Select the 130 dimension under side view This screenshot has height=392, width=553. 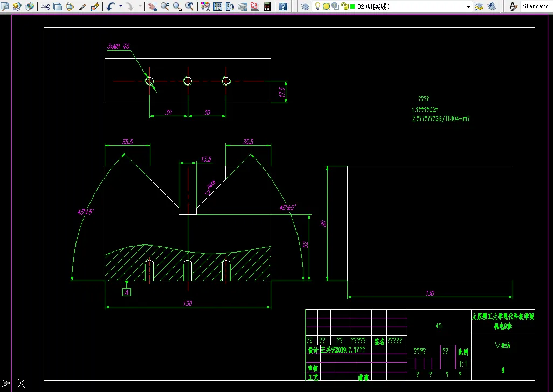point(430,293)
